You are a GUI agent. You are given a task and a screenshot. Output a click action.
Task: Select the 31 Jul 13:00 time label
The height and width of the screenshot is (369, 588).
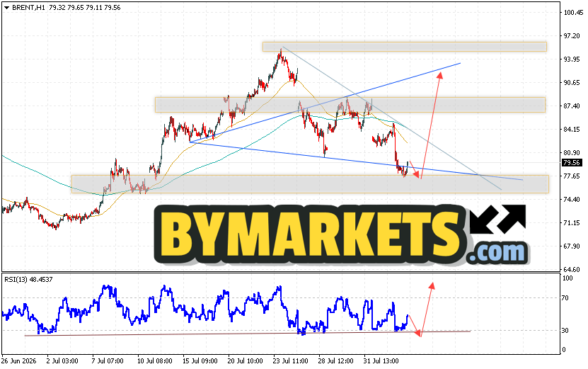click(x=381, y=361)
